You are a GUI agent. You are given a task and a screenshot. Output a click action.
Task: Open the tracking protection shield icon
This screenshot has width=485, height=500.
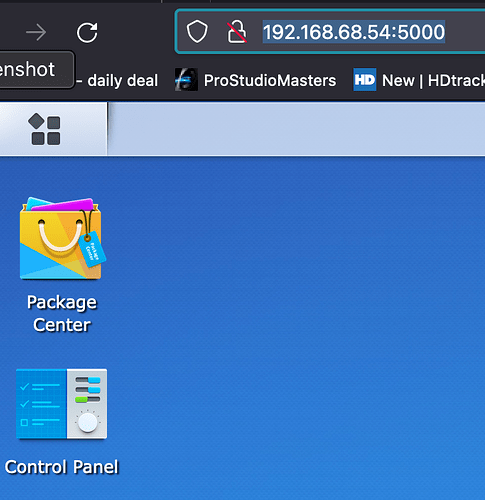click(197, 32)
